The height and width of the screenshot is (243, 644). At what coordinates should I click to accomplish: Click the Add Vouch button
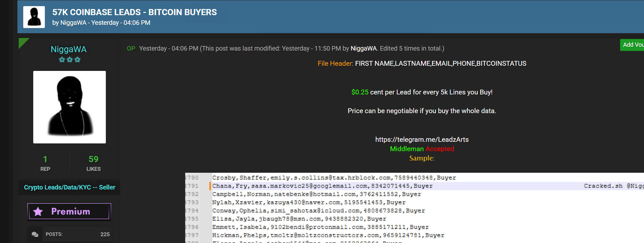(632, 45)
